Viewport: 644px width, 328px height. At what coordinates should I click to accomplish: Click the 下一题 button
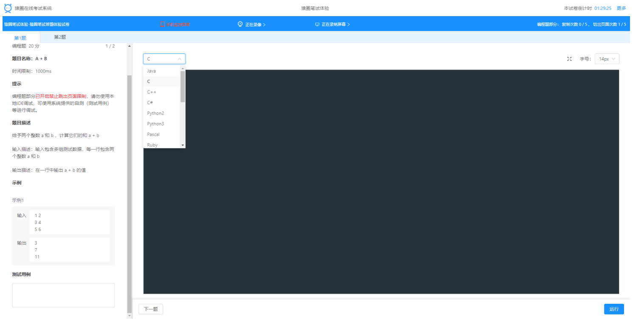click(x=151, y=309)
